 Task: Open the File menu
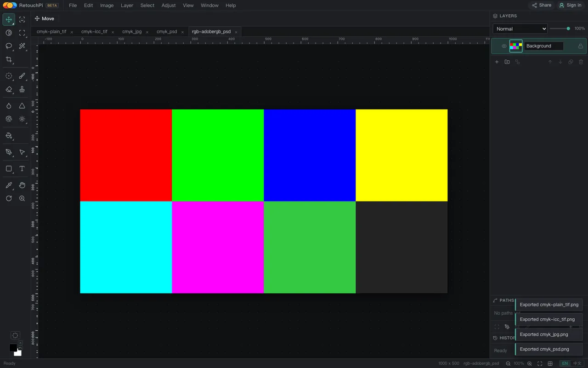point(73,6)
